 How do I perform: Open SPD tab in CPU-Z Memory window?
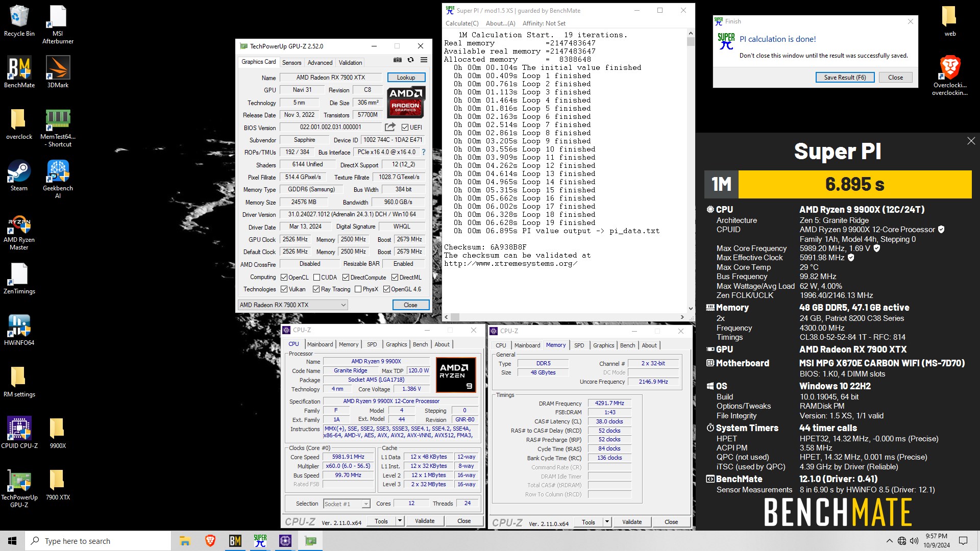click(579, 345)
